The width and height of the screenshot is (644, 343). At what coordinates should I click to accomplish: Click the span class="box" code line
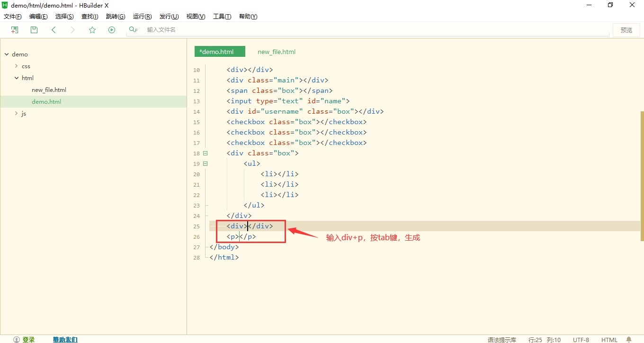pos(279,90)
